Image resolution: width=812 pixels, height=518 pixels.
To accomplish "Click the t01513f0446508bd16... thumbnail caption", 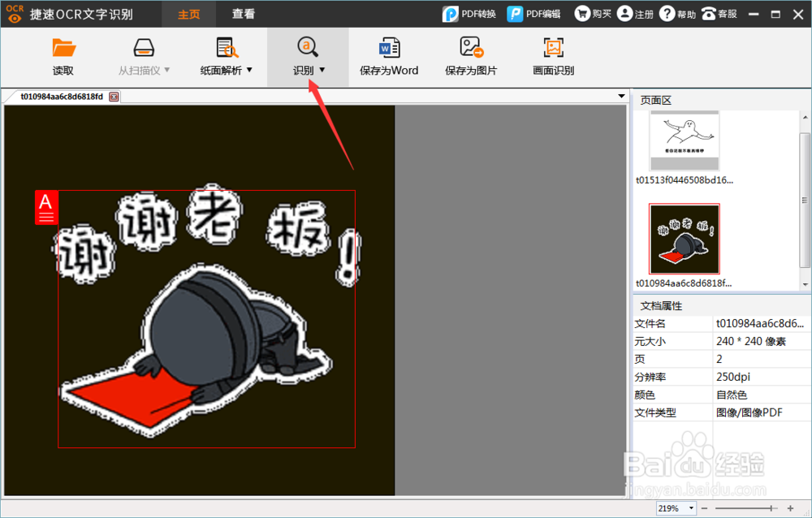I will click(x=685, y=180).
